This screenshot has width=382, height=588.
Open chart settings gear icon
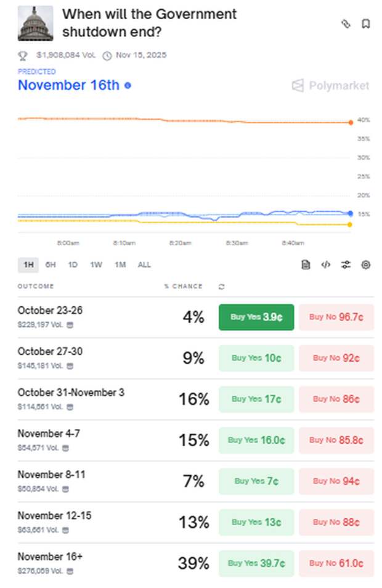click(x=366, y=264)
